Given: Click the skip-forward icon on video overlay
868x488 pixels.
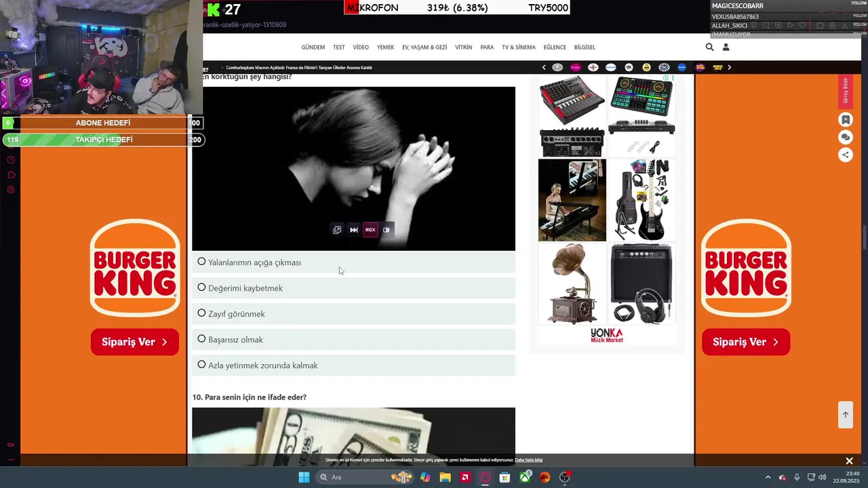Looking at the screenshot, I should [353, 230].
